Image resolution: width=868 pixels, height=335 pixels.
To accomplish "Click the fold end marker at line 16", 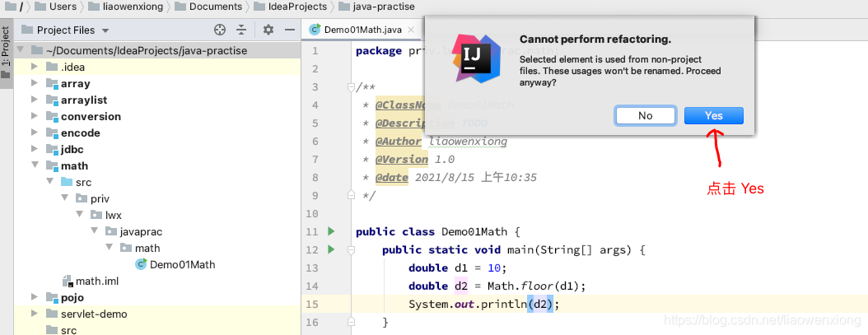I will tap(350, 323).
